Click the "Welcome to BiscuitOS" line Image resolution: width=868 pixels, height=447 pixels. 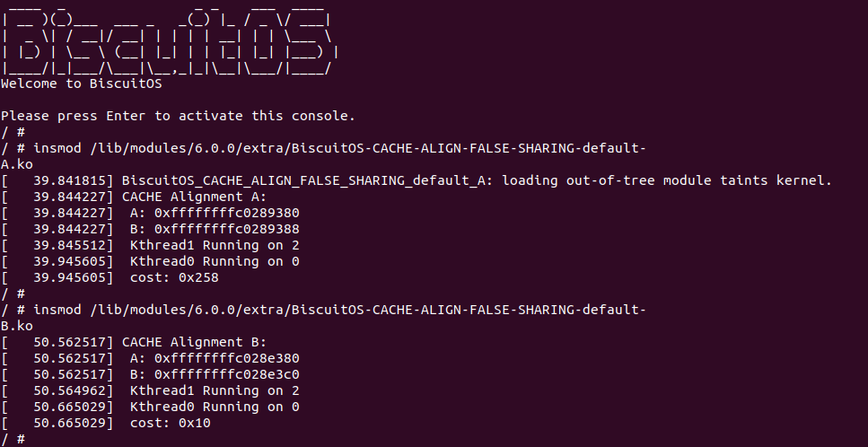[x=81, y=84]
